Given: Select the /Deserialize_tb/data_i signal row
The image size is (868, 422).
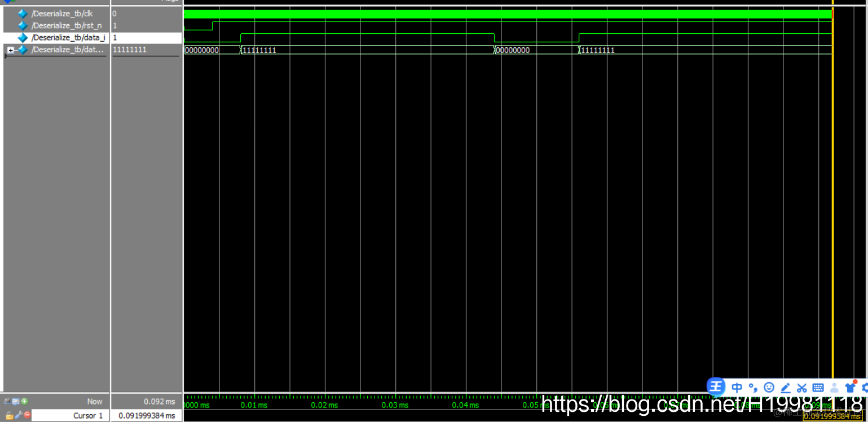Looking at the screenshot, I should tap(55, 38).
